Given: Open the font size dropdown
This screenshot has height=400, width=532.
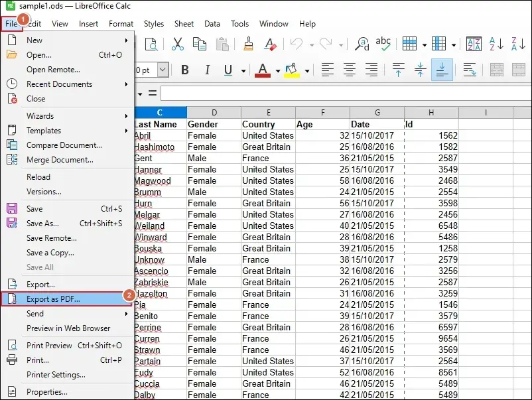Looking at the screenshot, I should (x=163, y=70).
